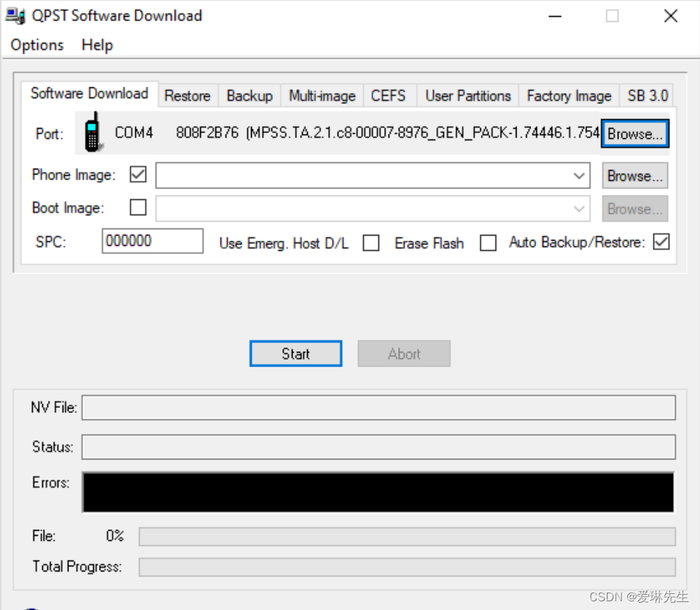Viewport: 700px width, 610px height.
Task: Switch to the User Partitions tab
Action: 468,96
